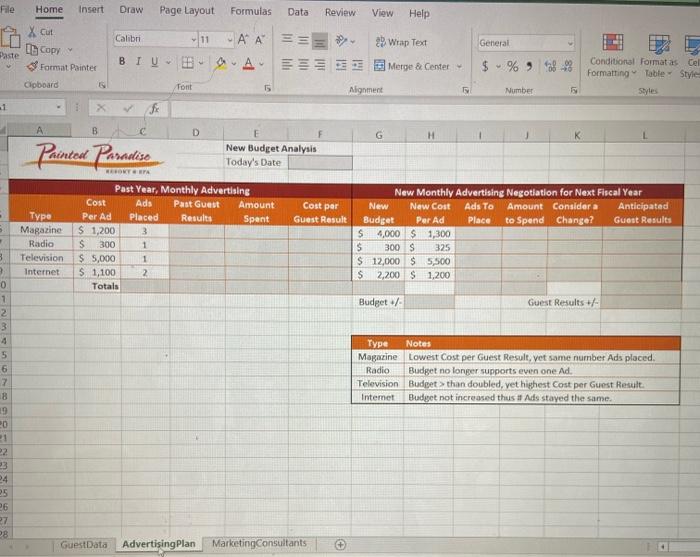
Task: Toggle Bold formatting
Action: coord(122,61)
